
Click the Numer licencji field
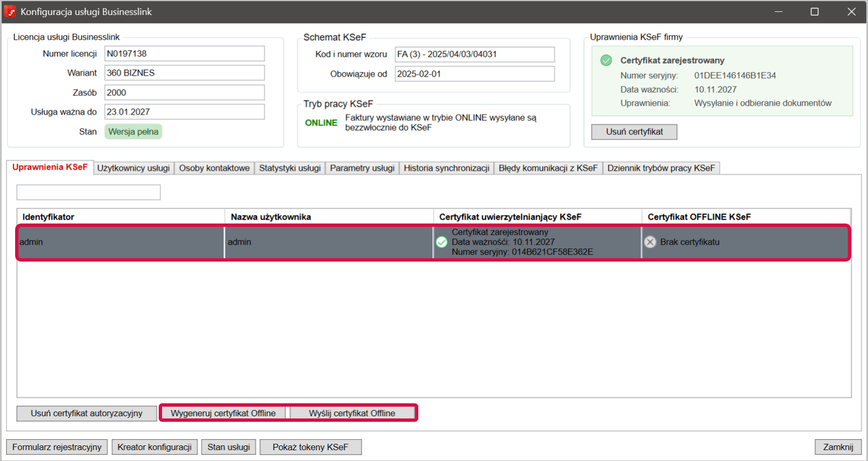coord(184,54)
